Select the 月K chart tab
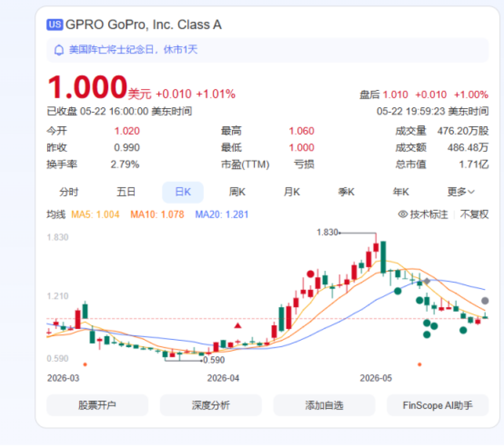 pos(292,192)
